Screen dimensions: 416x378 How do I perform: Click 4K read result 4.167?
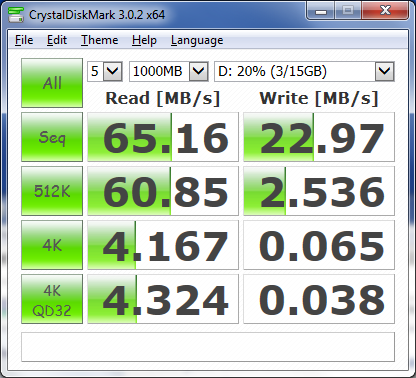(x=163, y=245)
